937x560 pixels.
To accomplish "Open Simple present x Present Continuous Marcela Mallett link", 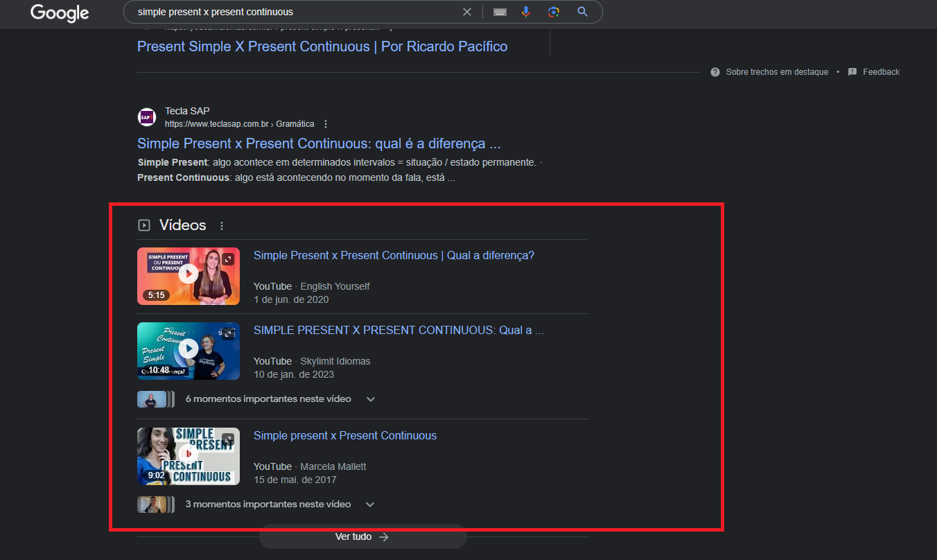I will click(x=345, y=436).
